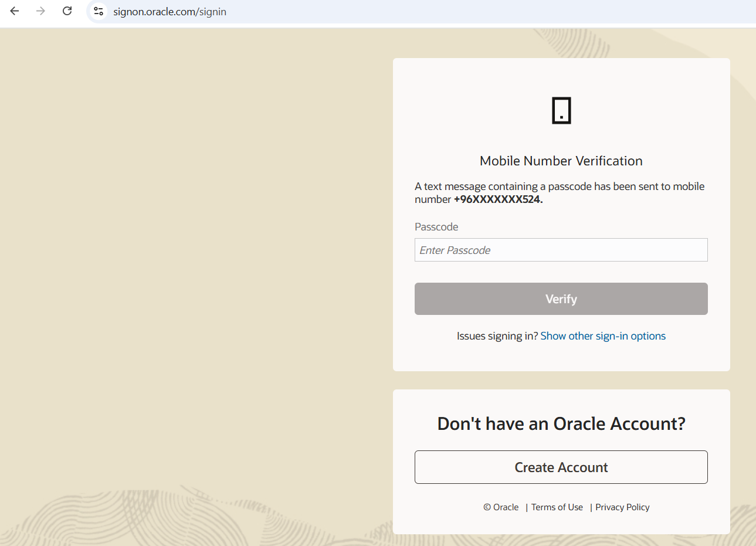The height and width of the screenshot is (546, 756).
Task: Click the Verify button
Action: pyautogui.click(x=561, y=299)
